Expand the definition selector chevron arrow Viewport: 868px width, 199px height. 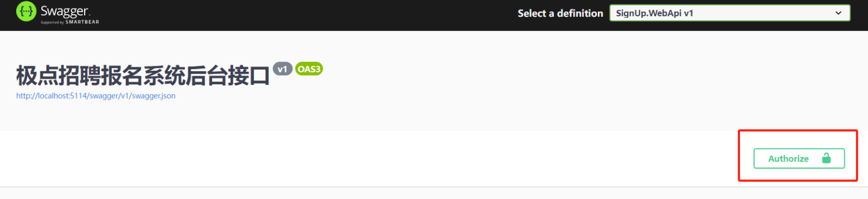pos(838,13)
